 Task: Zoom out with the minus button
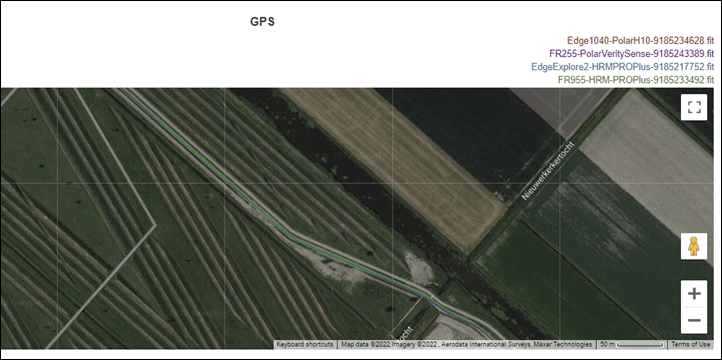[694, 320]
